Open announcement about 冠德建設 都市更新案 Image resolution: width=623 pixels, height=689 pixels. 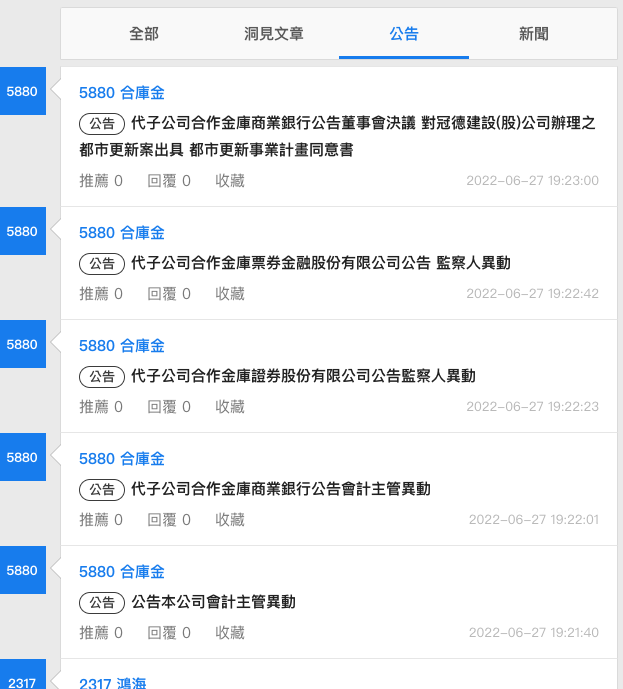(x=337, y=136)
